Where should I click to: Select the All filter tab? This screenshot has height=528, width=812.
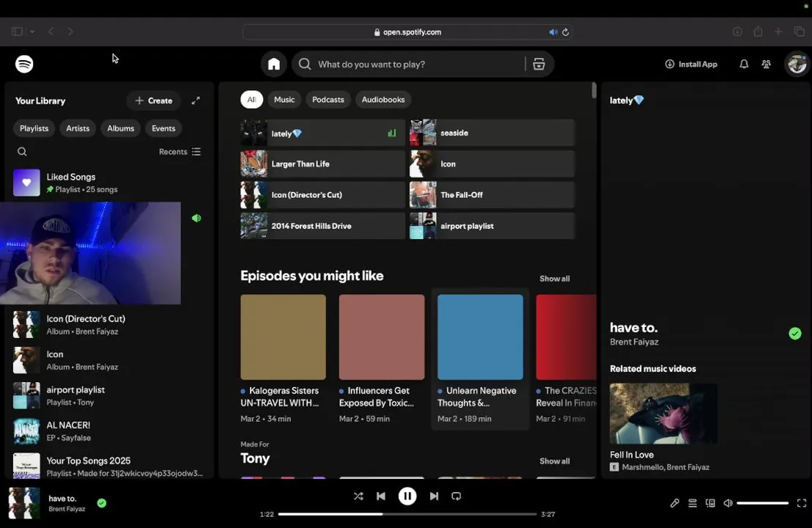tap(251, 100)
